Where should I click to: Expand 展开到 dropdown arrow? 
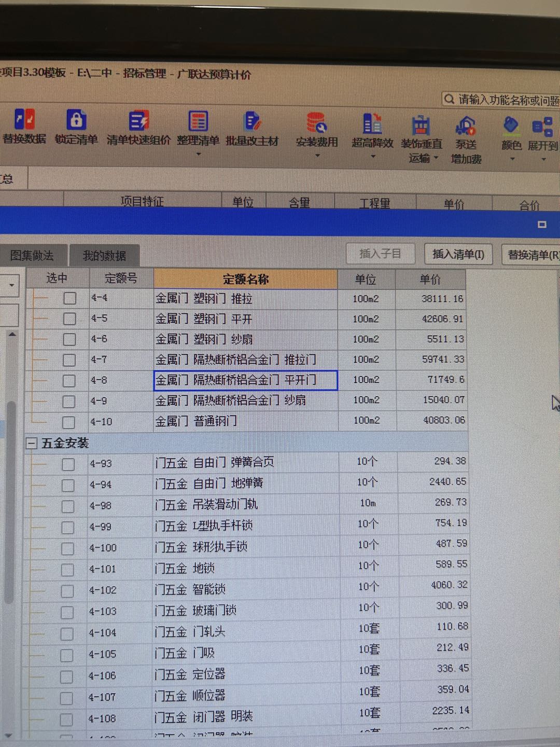pos(543,159)
